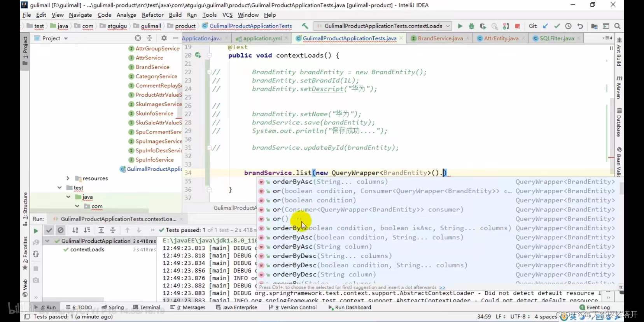Build project with hammer icon
Screen dimensions: 644x322
pos(305,26)
